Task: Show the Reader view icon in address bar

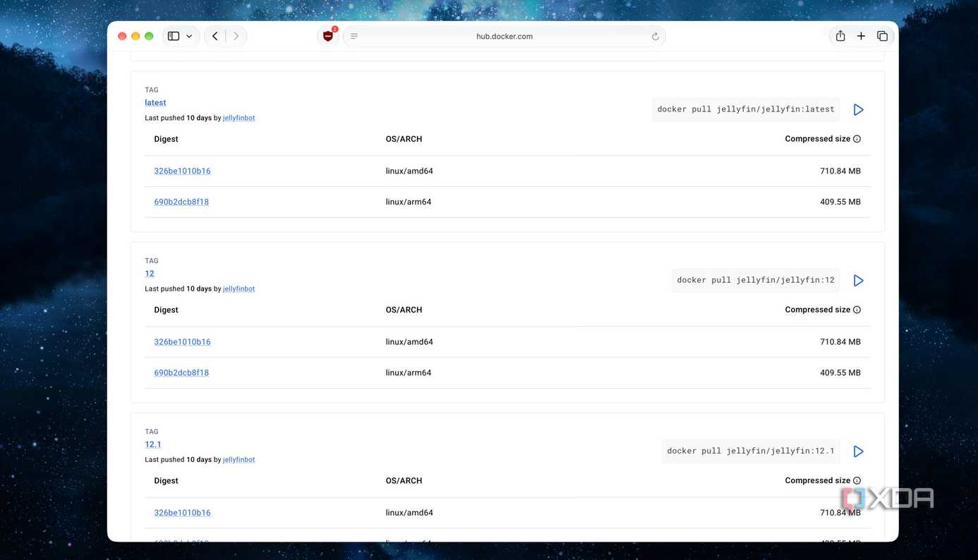Action: pos(354,36)
